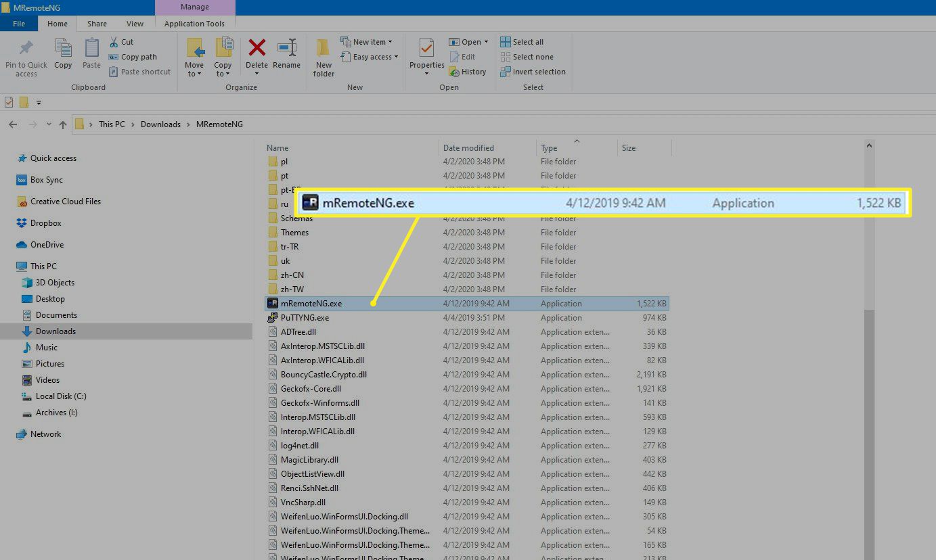This screenshot has height=560, width=936.
Task: Switch to the Share ribbon tab
Action: click(97, 24)
